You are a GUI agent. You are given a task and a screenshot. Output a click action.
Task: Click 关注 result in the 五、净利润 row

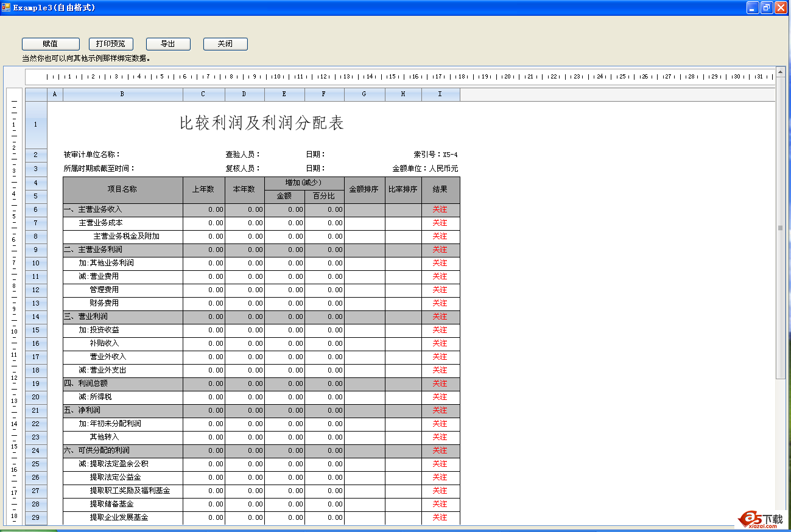tap(440, 410)
